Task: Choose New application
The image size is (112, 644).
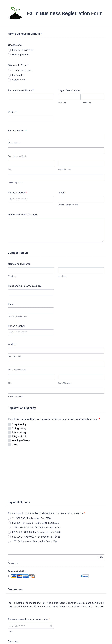Action: click(x=9, y=55)
